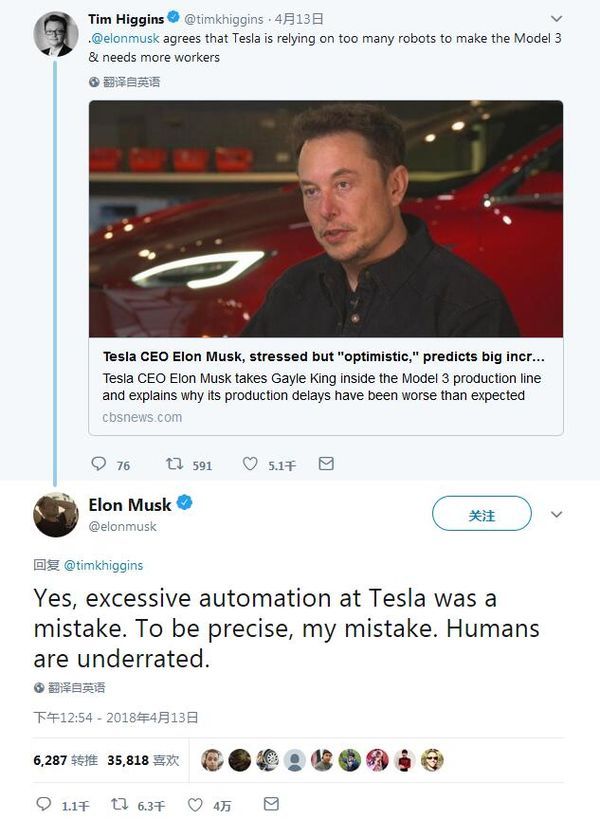Like Tim Higgins' tweet
600x837 pixels.
[250, 464]
